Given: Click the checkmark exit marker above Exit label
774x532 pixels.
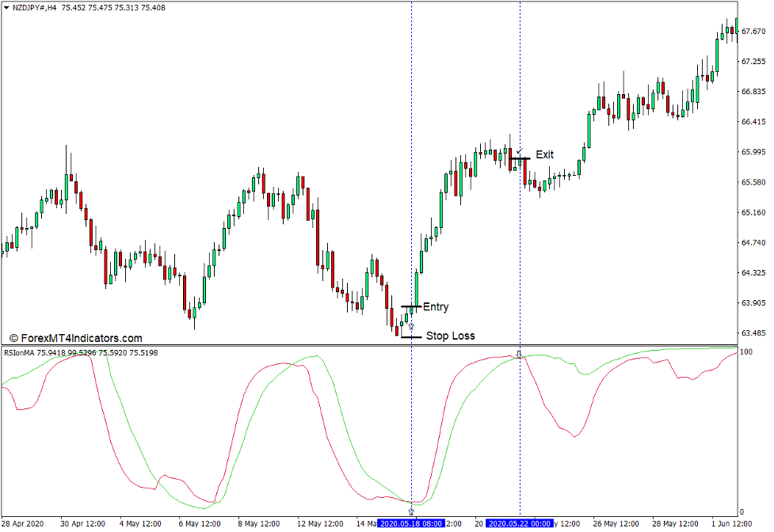Looking at the screenshot, I should pyautogui.click(x=518, y=151).
